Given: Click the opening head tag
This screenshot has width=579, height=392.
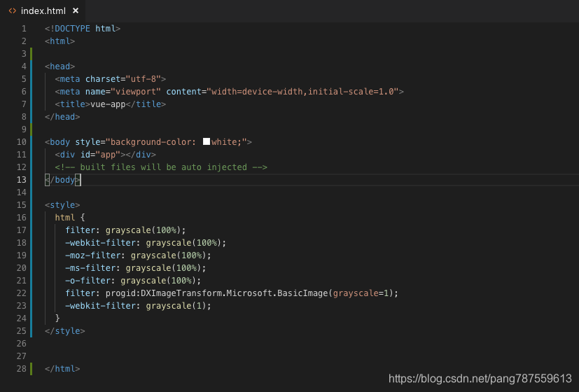Looking at the screenshot, I should pos(60,66).
